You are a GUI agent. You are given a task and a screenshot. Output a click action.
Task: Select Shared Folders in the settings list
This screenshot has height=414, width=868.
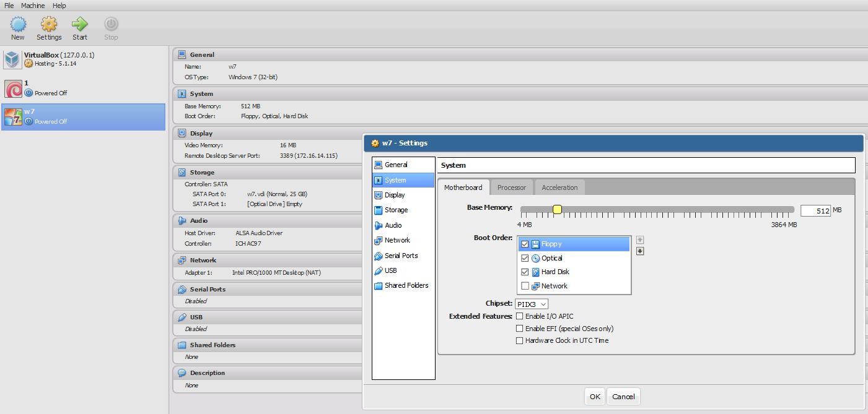pos(403,285)
